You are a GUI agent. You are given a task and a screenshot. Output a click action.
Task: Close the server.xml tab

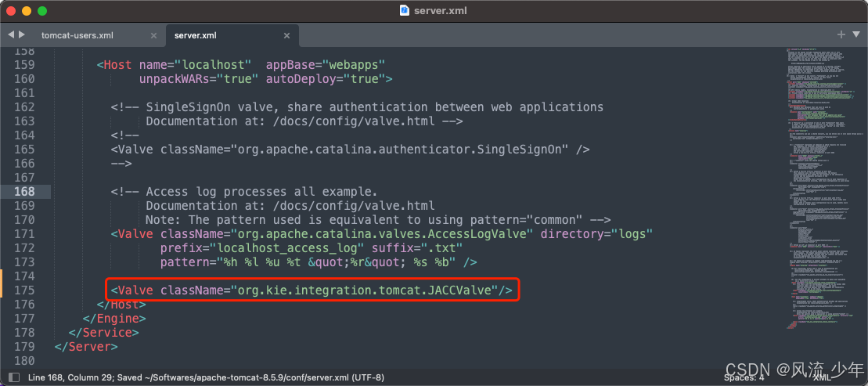[286, 35]
